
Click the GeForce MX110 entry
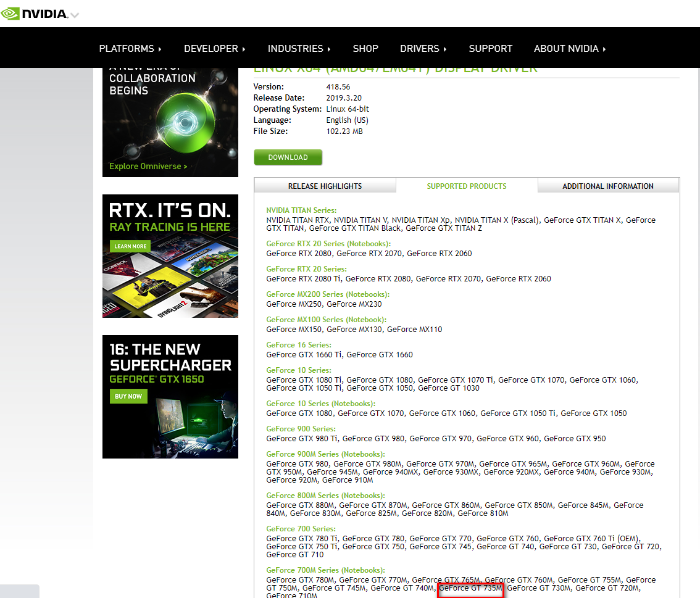(414, 330)
